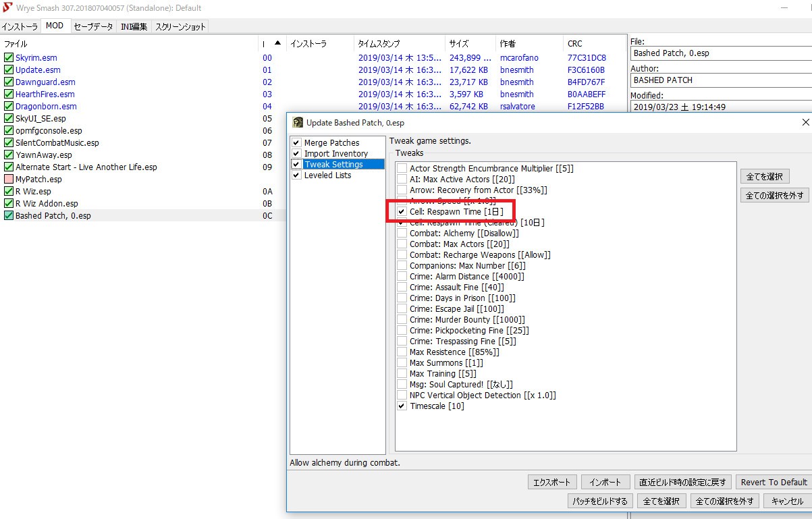
Task: Open the スクリーンショット tab
Action: click(180, 26)
